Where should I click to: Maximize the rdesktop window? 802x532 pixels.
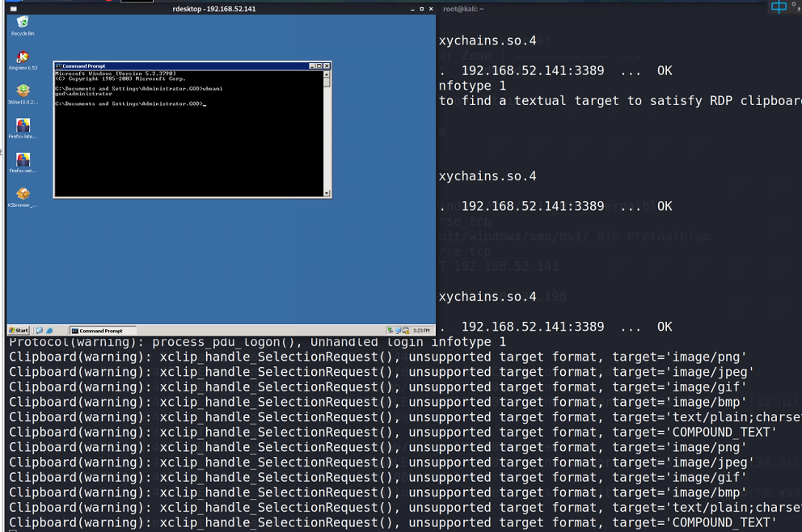[421, 9]
